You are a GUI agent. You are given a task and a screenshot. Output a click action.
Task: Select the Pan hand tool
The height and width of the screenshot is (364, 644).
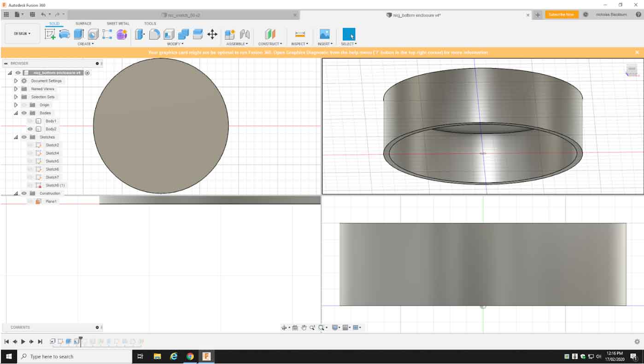pos(304,328)
